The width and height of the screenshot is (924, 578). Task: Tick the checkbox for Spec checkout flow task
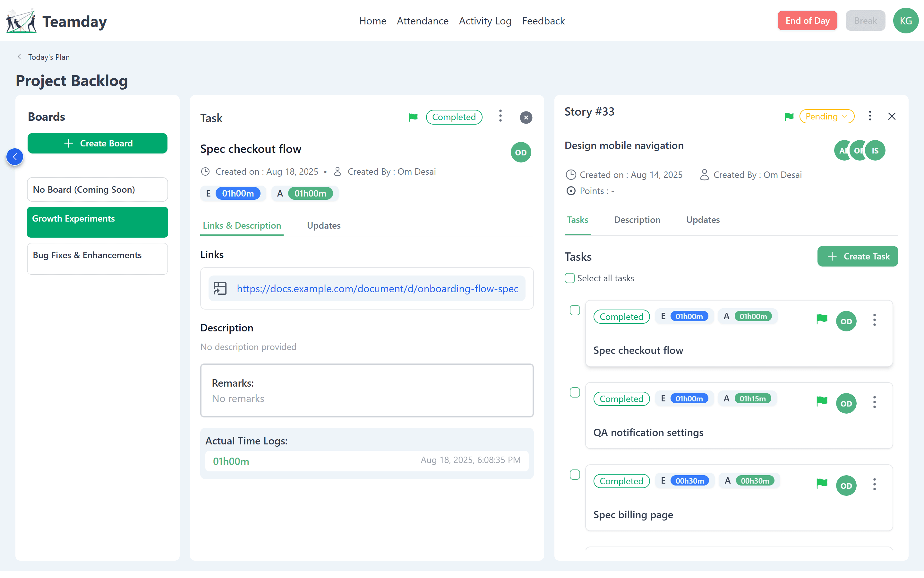575,310
